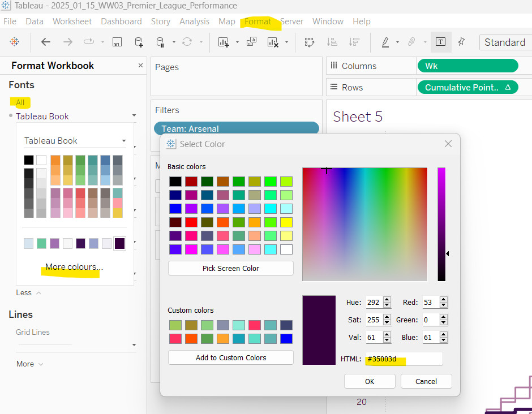
Task: Click Cancel in Select Color dialog
Action: (x=426, y=381)
